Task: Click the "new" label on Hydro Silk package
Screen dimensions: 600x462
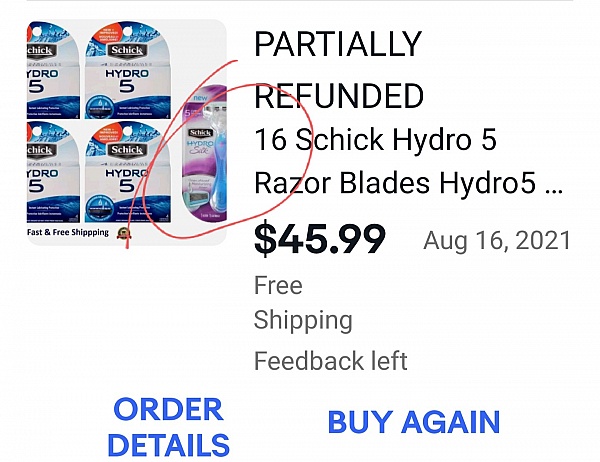Action: click(x=201, y=98)
